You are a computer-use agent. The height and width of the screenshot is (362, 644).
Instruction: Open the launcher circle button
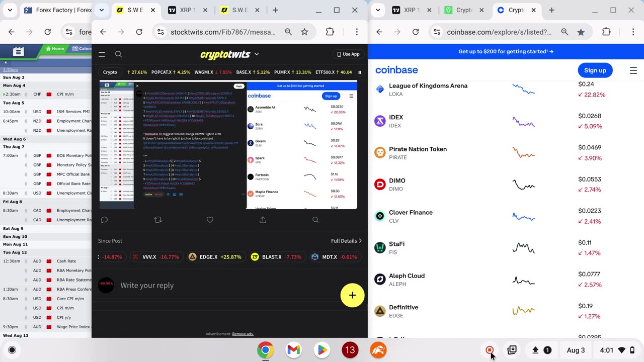[12, 350]
